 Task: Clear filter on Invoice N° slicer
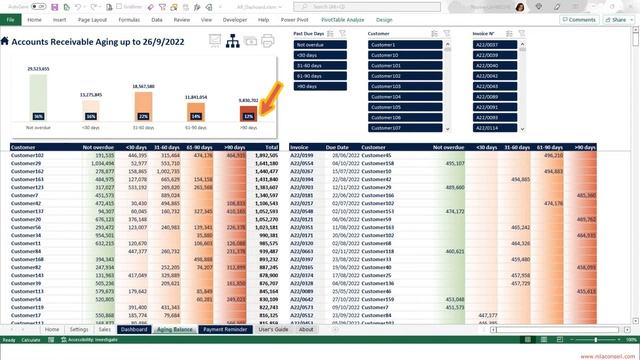point(522,33)
